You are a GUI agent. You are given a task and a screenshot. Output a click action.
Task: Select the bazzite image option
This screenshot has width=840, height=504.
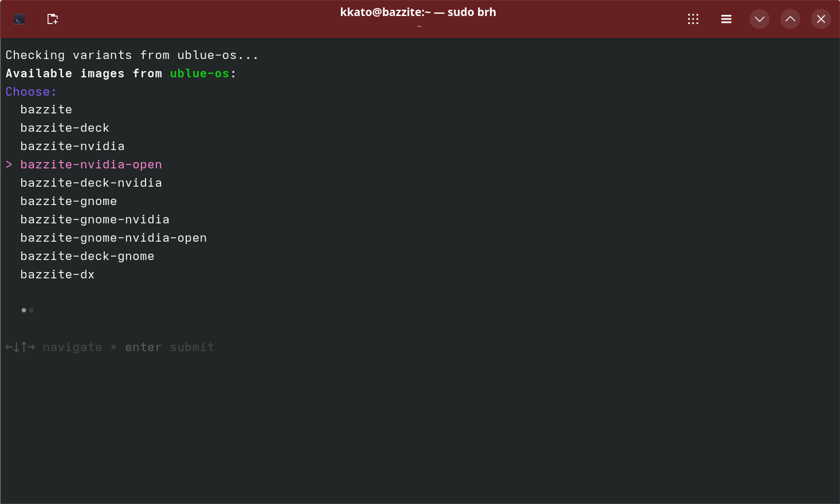coord(46,109)
